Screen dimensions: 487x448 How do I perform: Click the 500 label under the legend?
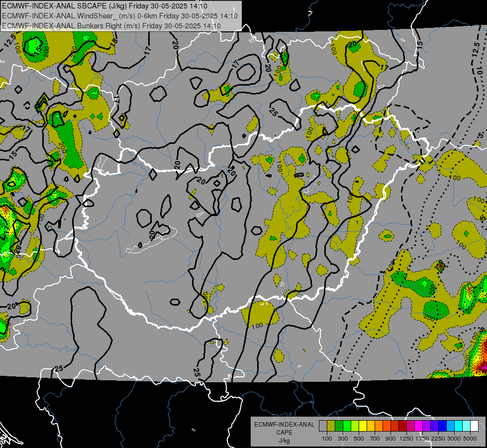tap(359, 439)
